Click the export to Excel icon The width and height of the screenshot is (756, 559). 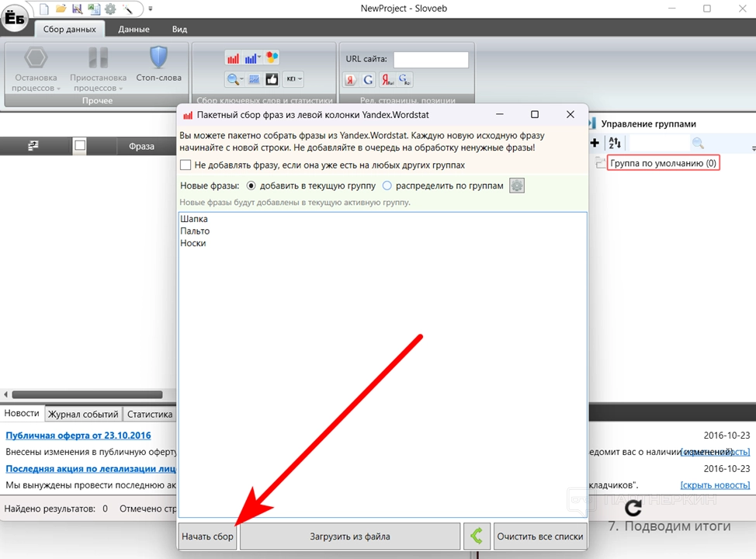click(x=94, y=9)
